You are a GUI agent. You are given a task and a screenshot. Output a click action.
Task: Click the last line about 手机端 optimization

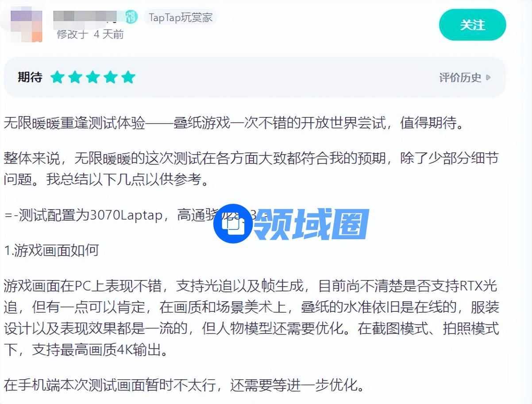pyautogui.click(x=185, y=385)
